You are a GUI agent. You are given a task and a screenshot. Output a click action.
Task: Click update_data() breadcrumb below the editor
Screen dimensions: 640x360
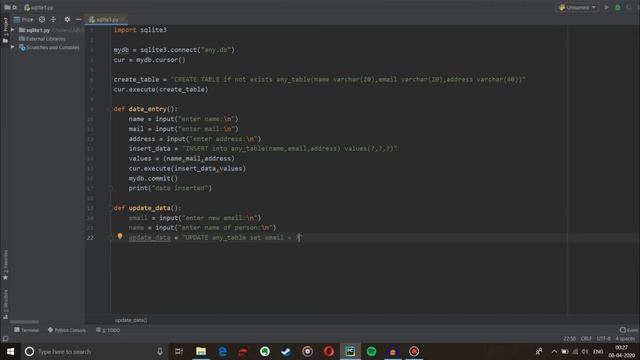point(131,320)
